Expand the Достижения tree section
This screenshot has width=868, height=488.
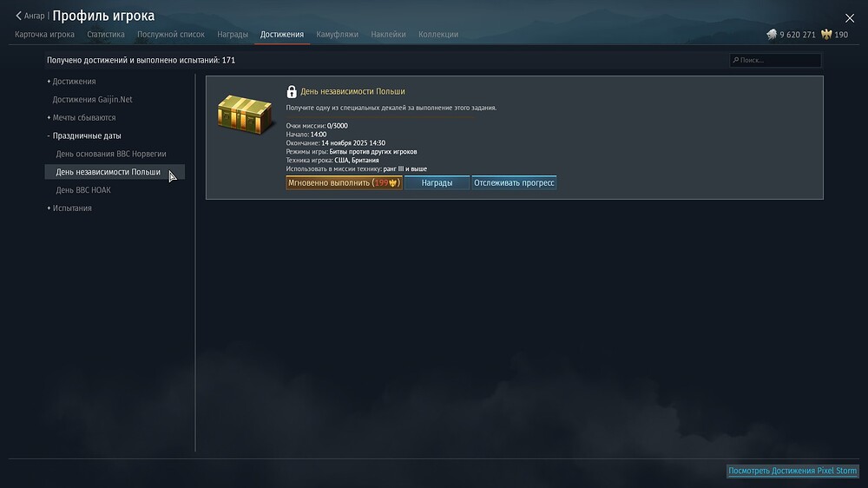tap(71, 82)
